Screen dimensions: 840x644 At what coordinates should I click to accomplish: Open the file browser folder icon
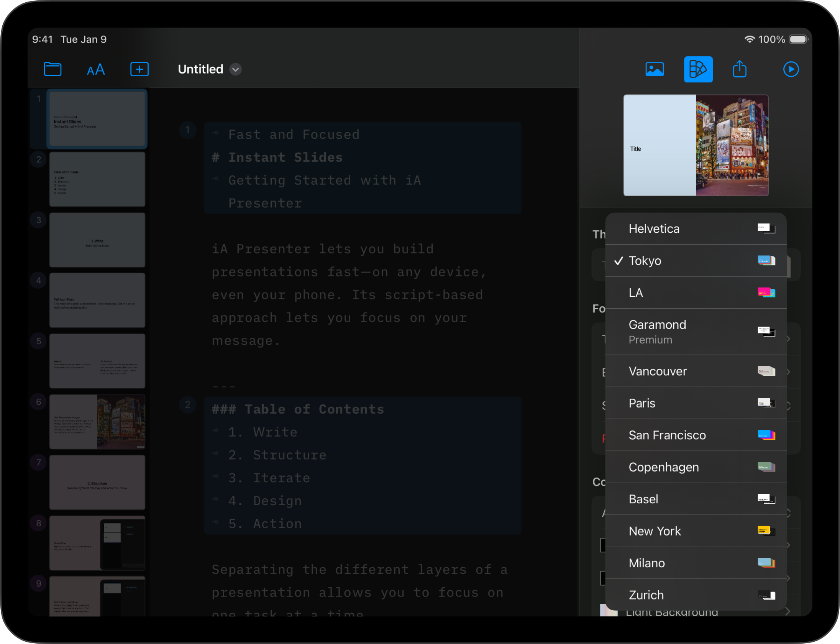52,69
